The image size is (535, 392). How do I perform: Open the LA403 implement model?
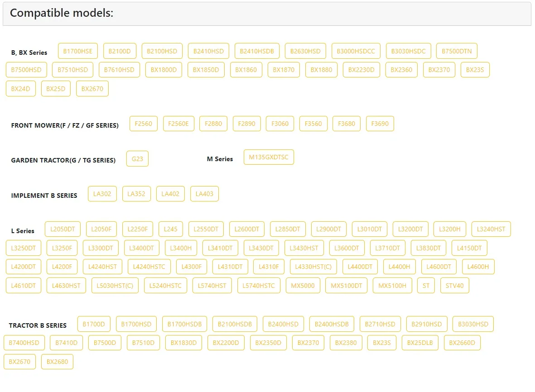point(204,194)
